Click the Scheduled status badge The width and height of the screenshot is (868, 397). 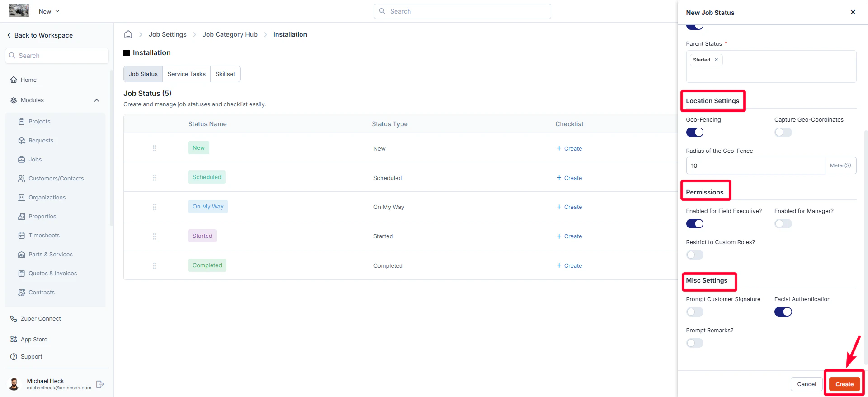point(207,177)
